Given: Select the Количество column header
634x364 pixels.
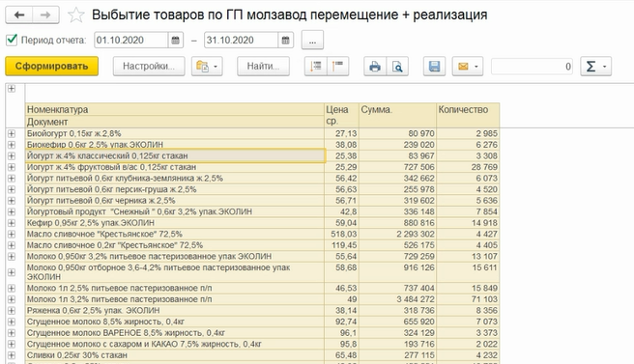Looking at the screenshot, I should (468, 115).
